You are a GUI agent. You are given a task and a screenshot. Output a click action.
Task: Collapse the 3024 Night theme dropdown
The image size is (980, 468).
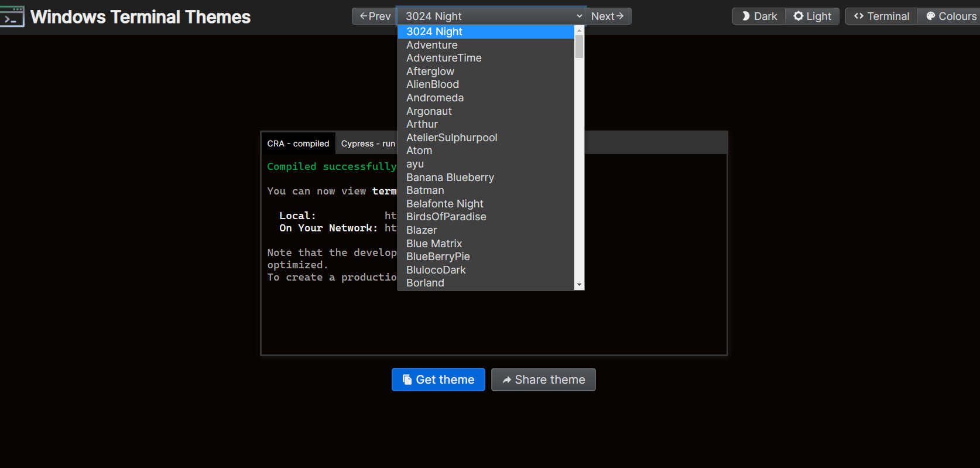(x=491, y=16)
